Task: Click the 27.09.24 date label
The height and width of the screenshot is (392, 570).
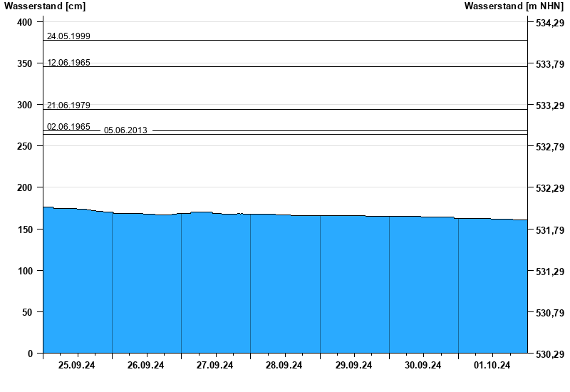Action: (214, 366)
